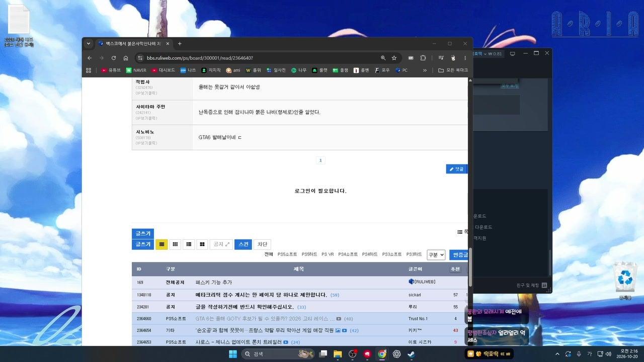Select the PS5하드 category tab

pyautogui.click(x=309, y=254)
